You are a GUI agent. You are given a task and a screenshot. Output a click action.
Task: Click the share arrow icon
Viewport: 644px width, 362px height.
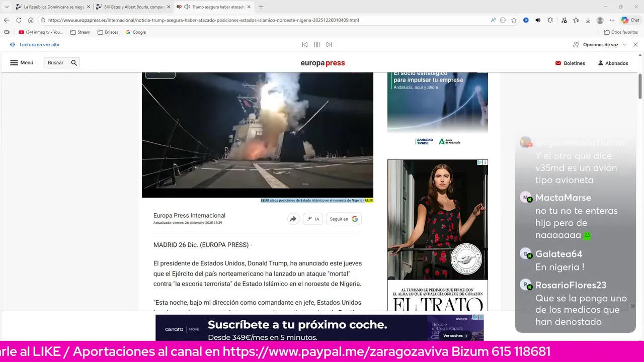(293, 219)
